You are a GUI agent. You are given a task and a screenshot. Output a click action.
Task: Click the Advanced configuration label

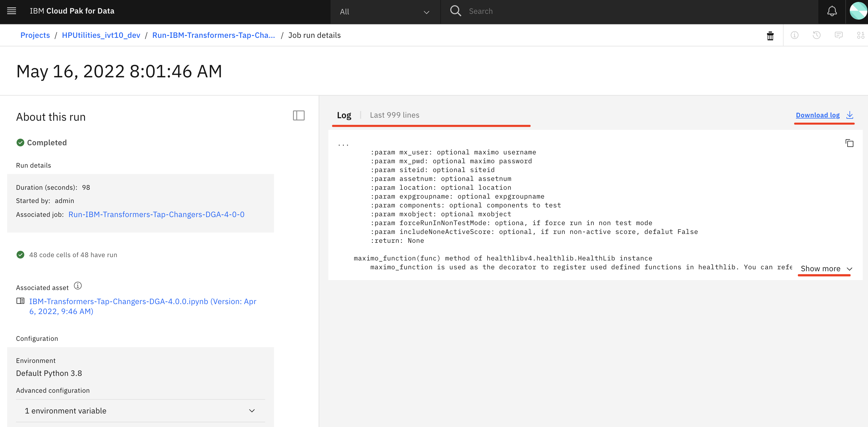tap(53, 391)
